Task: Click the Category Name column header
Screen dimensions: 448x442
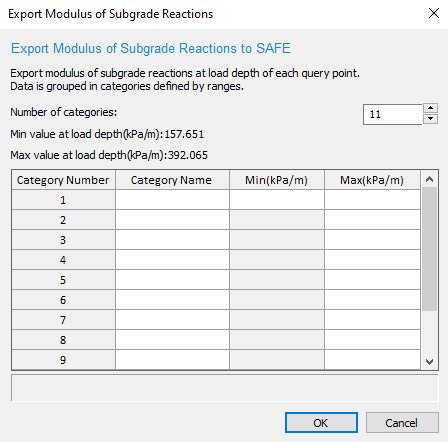Action: tap(172, 180)
